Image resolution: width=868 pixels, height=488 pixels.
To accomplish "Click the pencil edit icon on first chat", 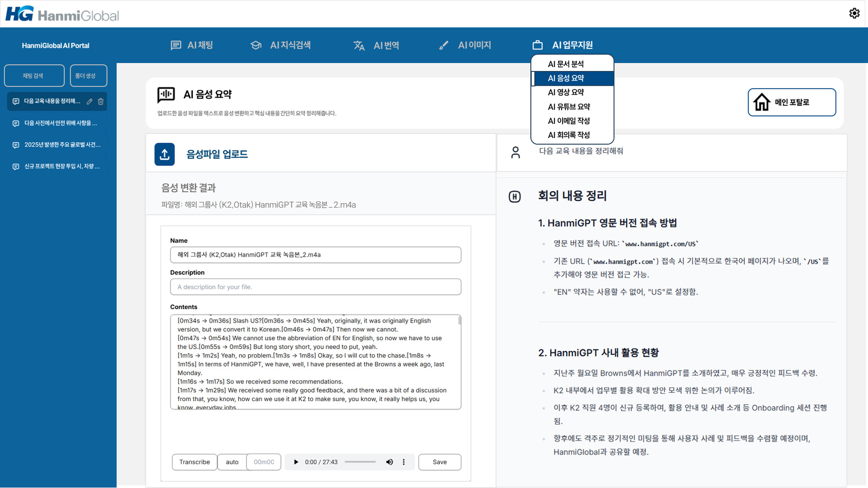I will coord(90,102).
